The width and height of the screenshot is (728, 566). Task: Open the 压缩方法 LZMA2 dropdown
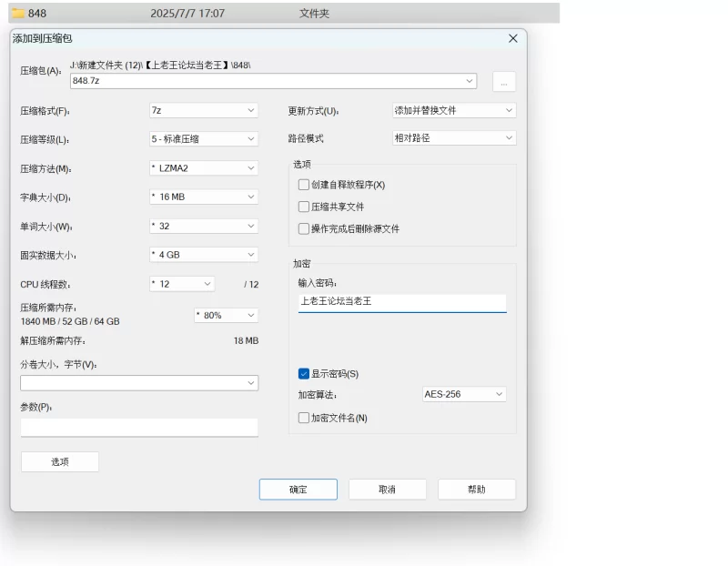coord(204,168)
